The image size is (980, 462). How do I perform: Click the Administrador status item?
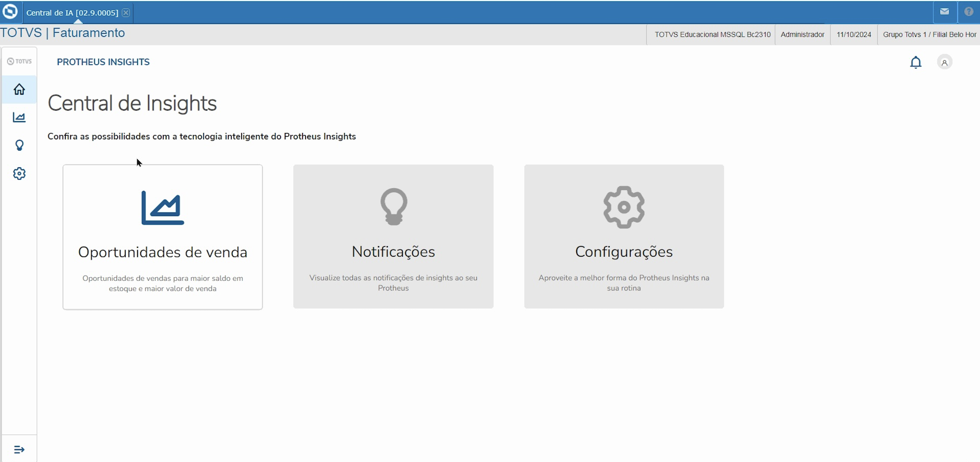802,35
